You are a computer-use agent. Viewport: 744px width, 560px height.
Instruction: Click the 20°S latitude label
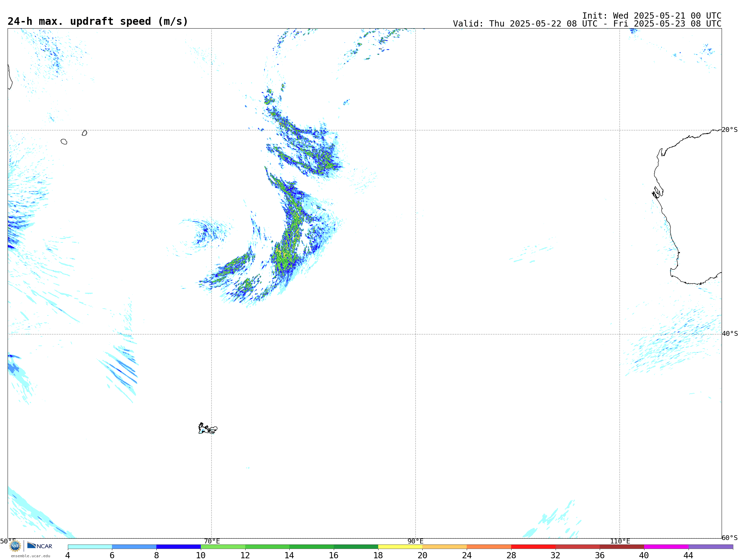[x=730, y=130]
